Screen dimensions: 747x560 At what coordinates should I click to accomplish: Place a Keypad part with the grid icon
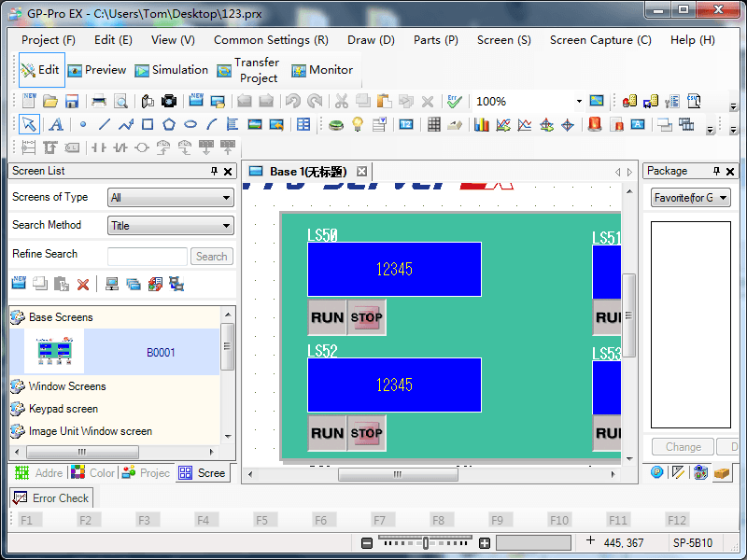[433, 125]
